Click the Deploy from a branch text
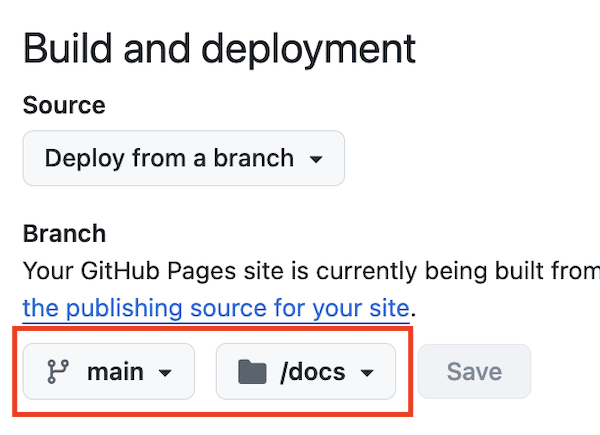Image resolution: width=600 pixels, height=435 pixels. 169,158
